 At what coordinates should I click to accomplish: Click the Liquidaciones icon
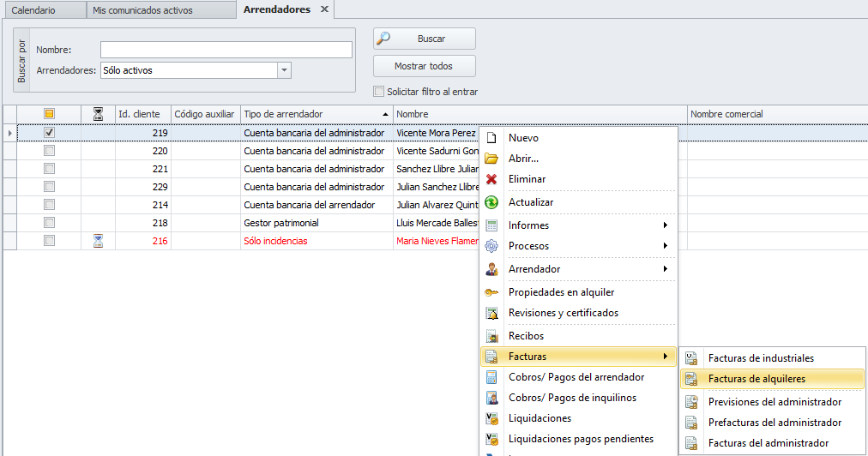tap(491, 417)
